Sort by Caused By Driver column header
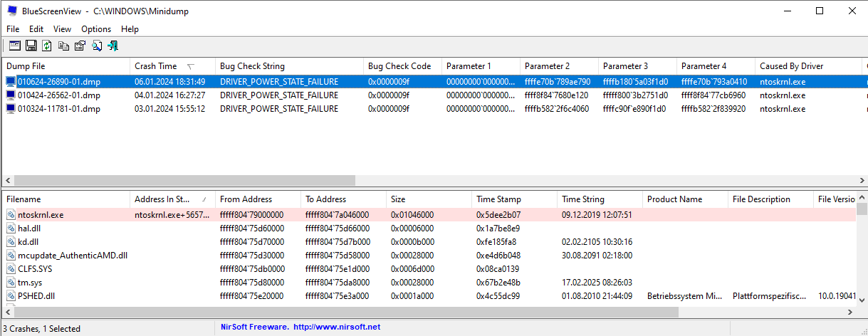Screen dimensions: 868x336 click(x=809, y=66)
